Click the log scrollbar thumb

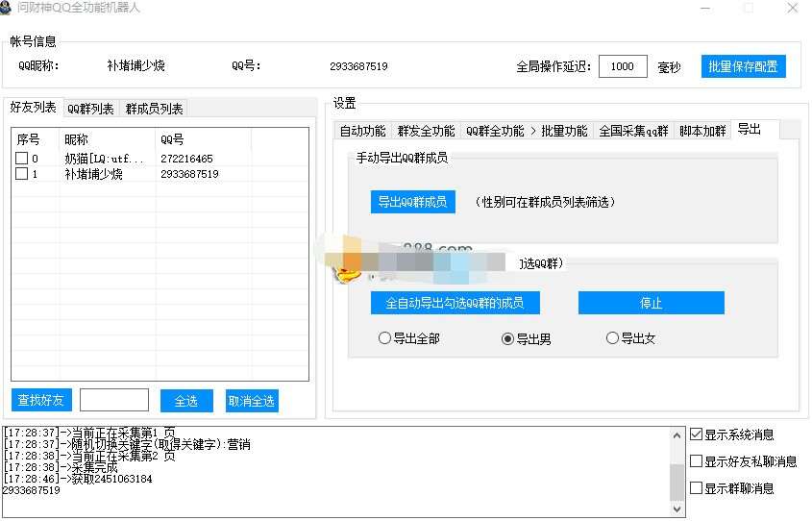[677, 482]
